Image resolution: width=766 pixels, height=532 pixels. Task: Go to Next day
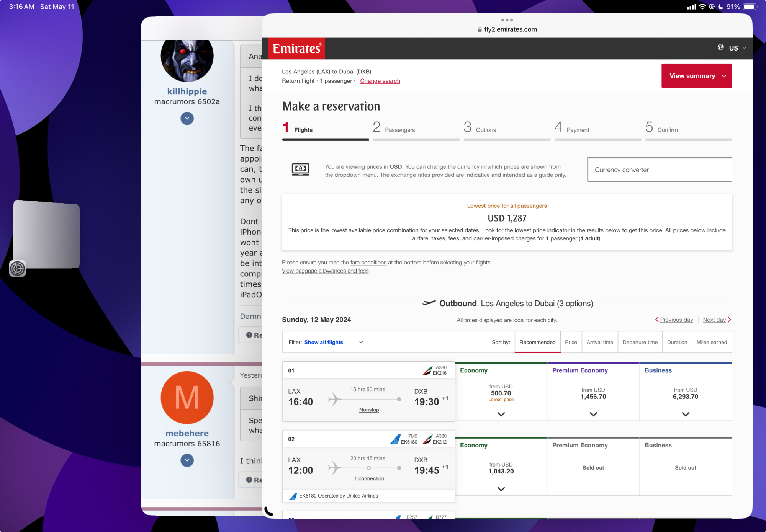tap(717, 320)
